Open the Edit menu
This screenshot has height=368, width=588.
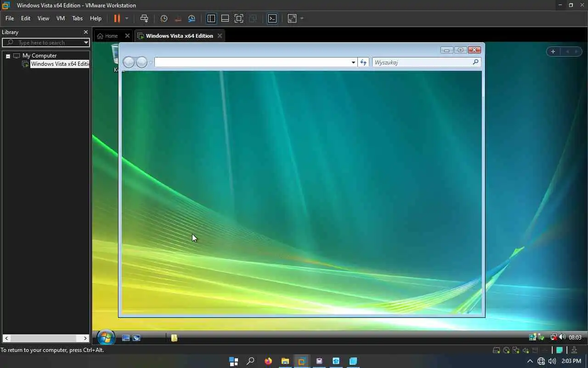[26, 18]
